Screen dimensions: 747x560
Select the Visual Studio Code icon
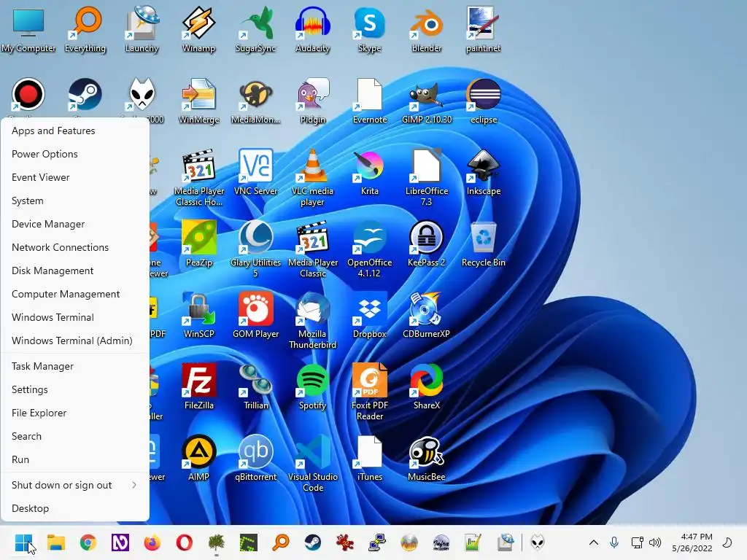coord(312,463)
